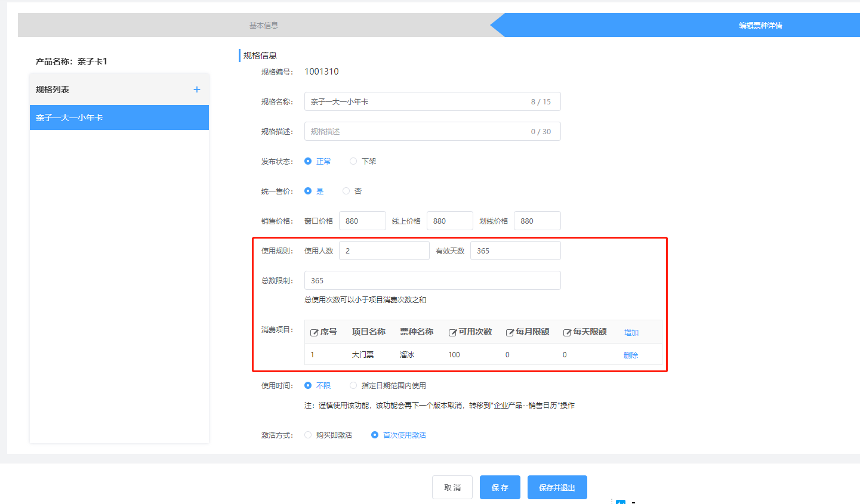Click 保存并退出 button
Image resolution: width=860 pixels, height=504 pixels.
coord(557,487)
